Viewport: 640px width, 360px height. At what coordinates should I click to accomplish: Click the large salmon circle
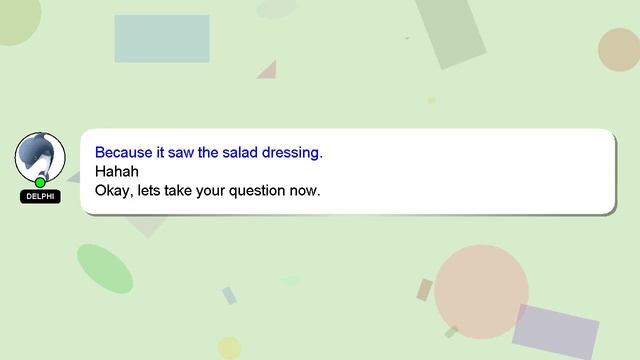[x=482, y=291]
